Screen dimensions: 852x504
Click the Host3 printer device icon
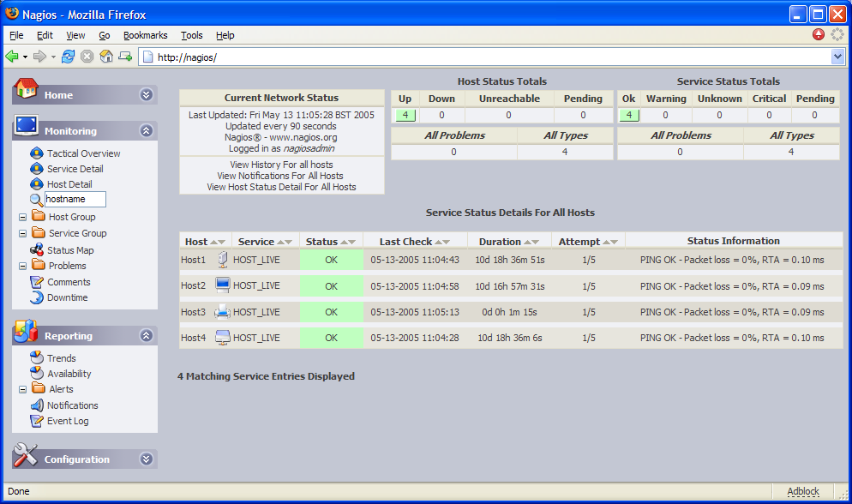[223, 312]
